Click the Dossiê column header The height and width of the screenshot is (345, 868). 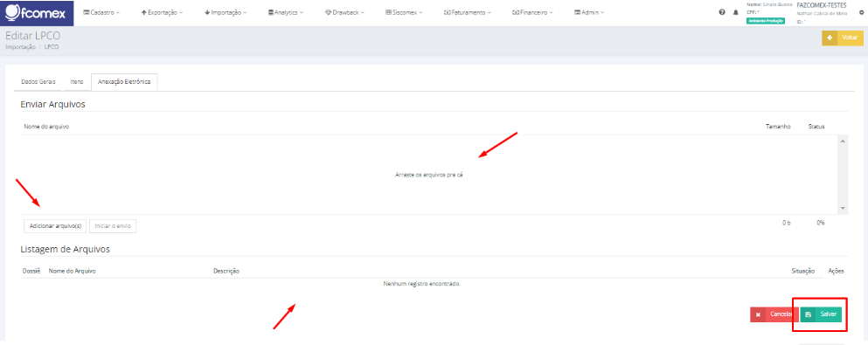[x=31, y=271]
